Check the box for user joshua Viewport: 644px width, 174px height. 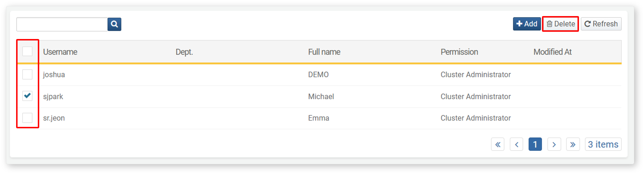pos(27,74)
